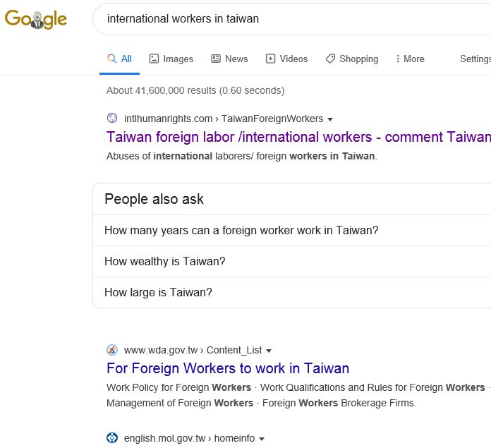Screen dimensions: 491x448
Task: Open dropdown arrow beside intlhumanrights.com URL
Action: 330,119
